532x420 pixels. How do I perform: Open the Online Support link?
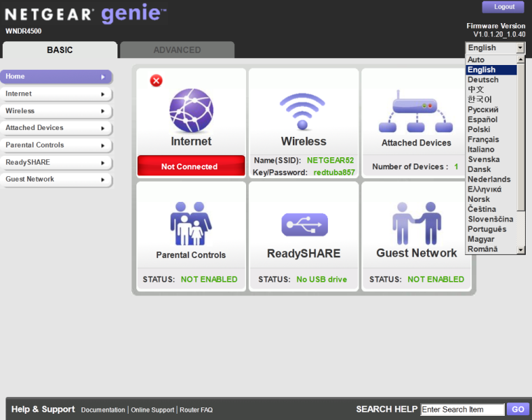152,410
